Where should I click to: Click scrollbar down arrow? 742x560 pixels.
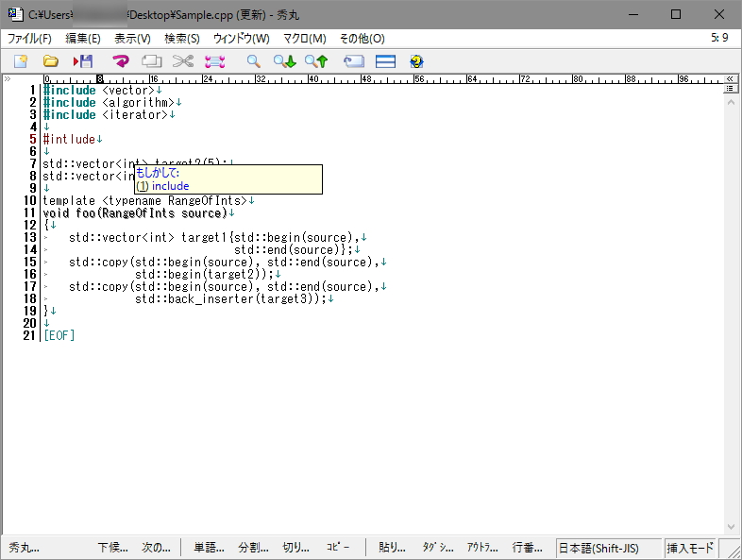[x=731, y=527]
